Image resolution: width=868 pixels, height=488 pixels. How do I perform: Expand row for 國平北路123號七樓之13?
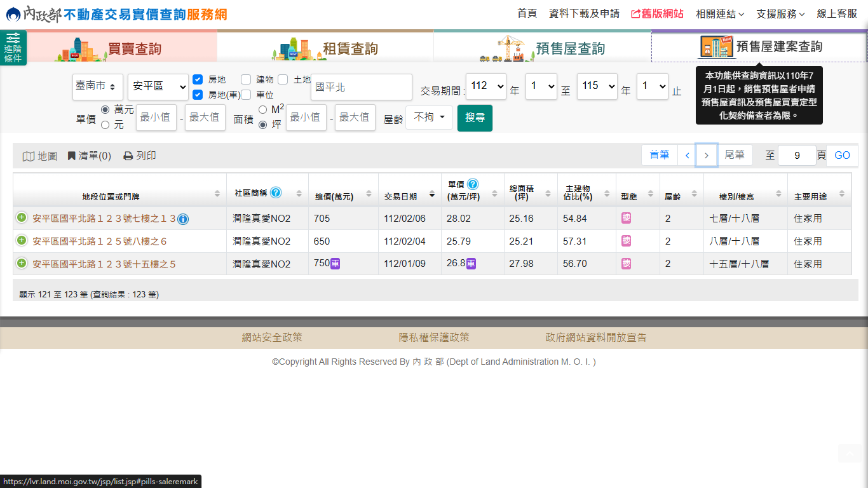[22, 218]
